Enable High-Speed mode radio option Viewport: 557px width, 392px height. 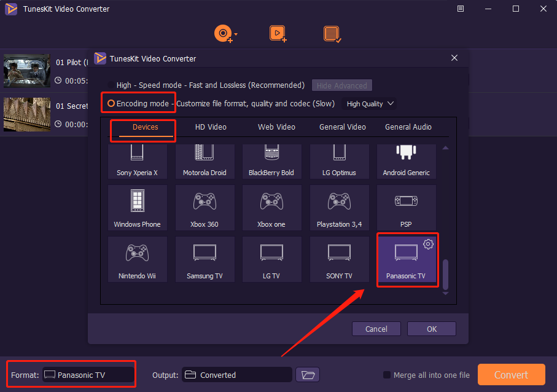pos(111,85)
